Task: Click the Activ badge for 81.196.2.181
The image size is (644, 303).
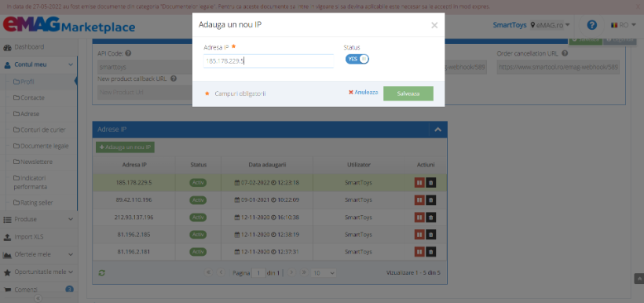Action: tap(198, 252)
